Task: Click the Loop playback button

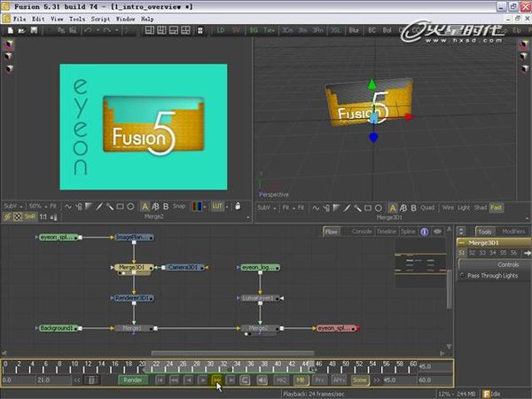Action: point(245,380)
